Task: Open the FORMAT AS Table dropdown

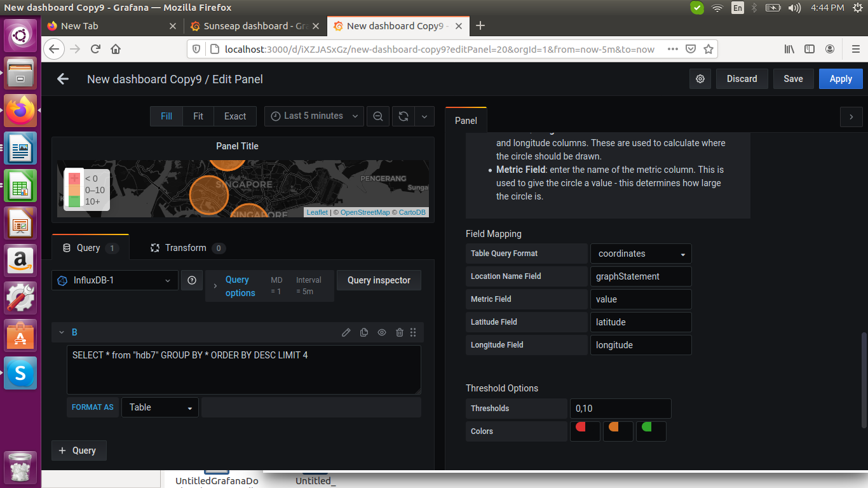Action: pyautogui.click(x=159, y=407)
